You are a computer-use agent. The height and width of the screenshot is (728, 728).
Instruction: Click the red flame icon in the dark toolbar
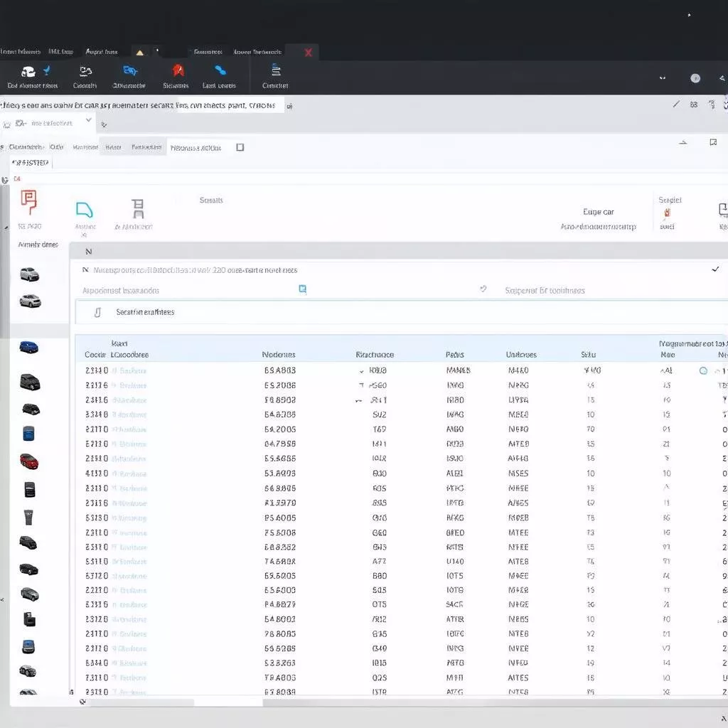[x=178, y=70]
